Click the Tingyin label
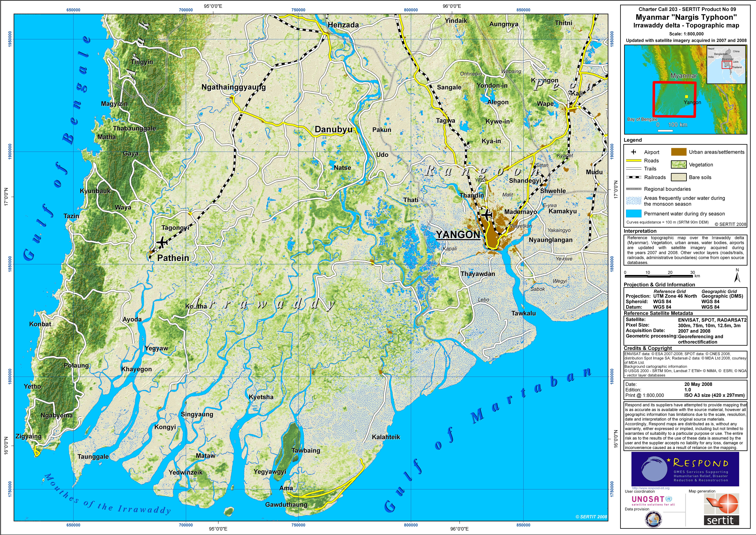 click(x=142, y=62)
